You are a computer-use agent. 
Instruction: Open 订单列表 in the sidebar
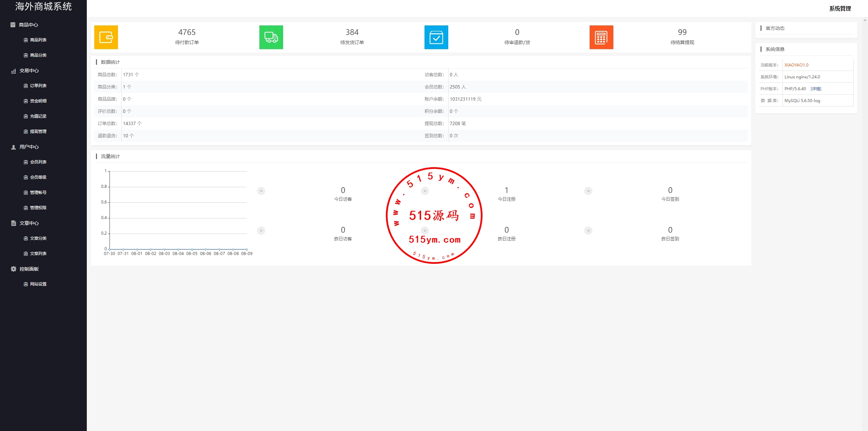tap(38, 86)
